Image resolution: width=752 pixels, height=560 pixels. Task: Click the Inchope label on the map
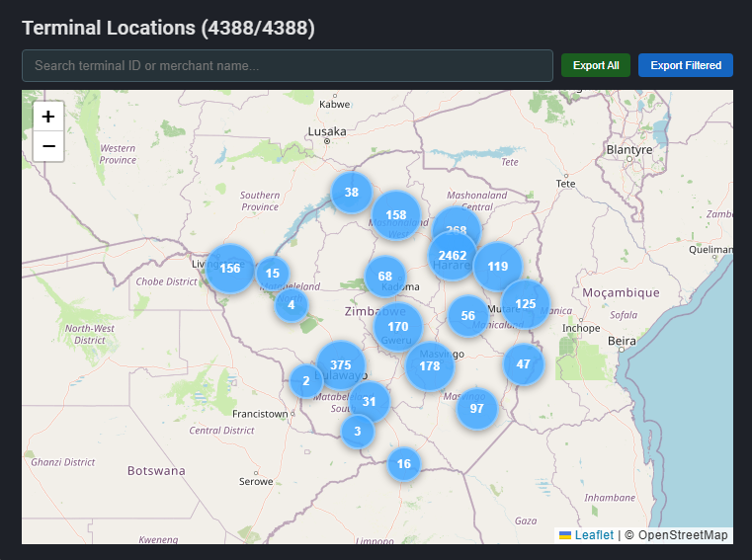[x=581, y=329]
